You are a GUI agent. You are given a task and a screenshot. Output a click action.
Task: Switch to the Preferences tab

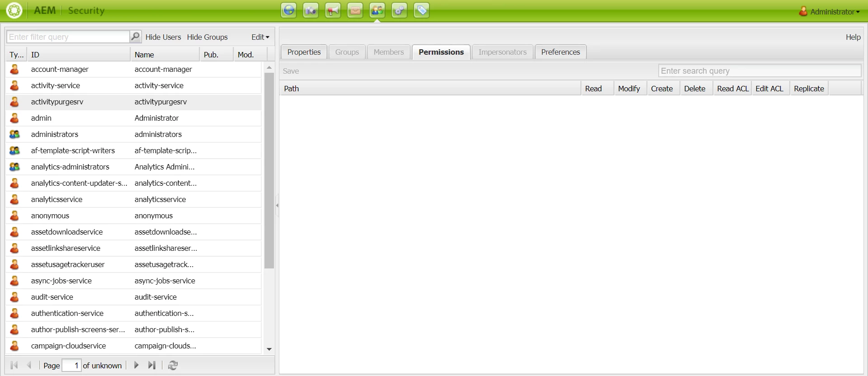pyautogui.click(x=561, y=52)
